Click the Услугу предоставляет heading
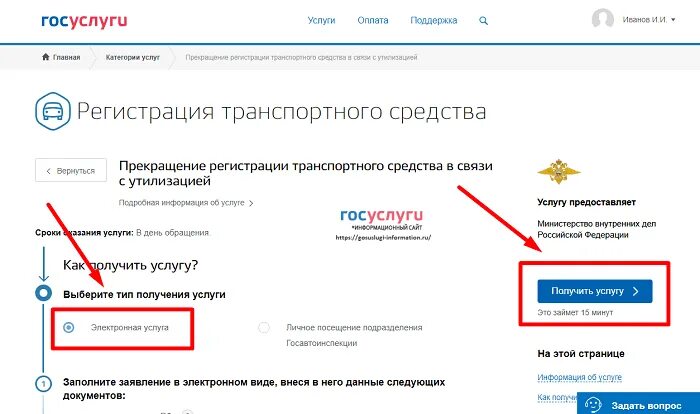 tap(587, 202)
